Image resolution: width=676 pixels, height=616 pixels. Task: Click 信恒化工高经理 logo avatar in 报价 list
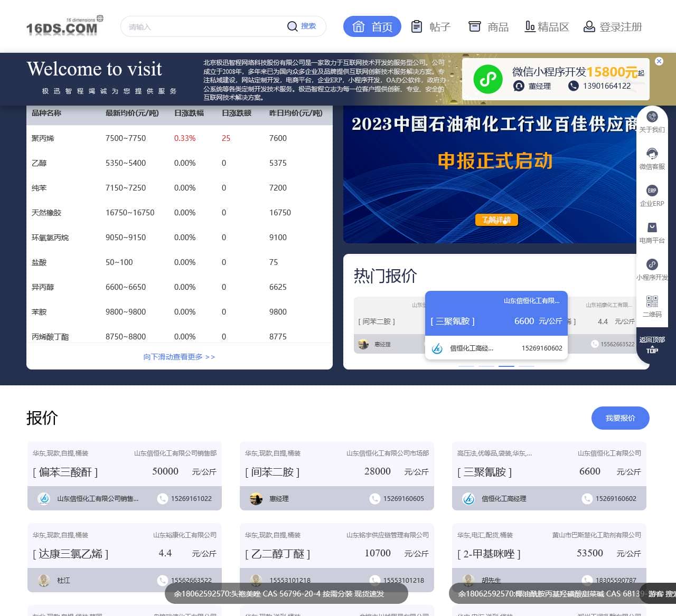pos(468,498)
